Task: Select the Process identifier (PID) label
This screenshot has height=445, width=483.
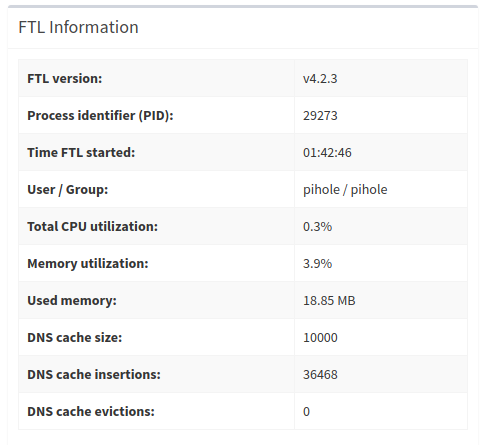Action: [x=100, y=116]
